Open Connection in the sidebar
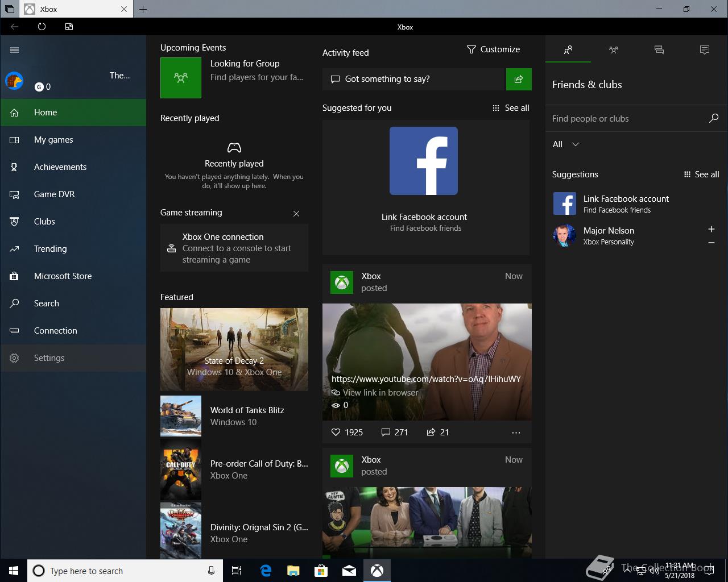The height and width of the screenshot is (582, 728). [x=73, y=331]
